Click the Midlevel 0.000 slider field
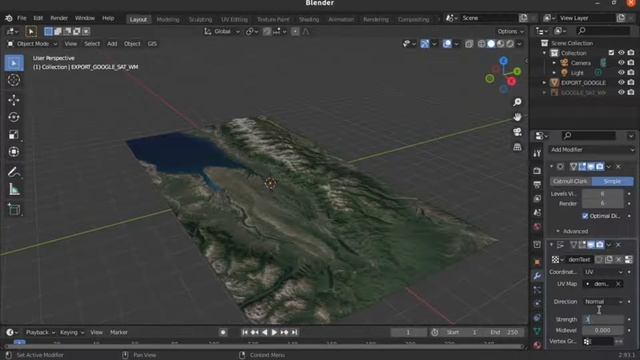 (603, 330)
